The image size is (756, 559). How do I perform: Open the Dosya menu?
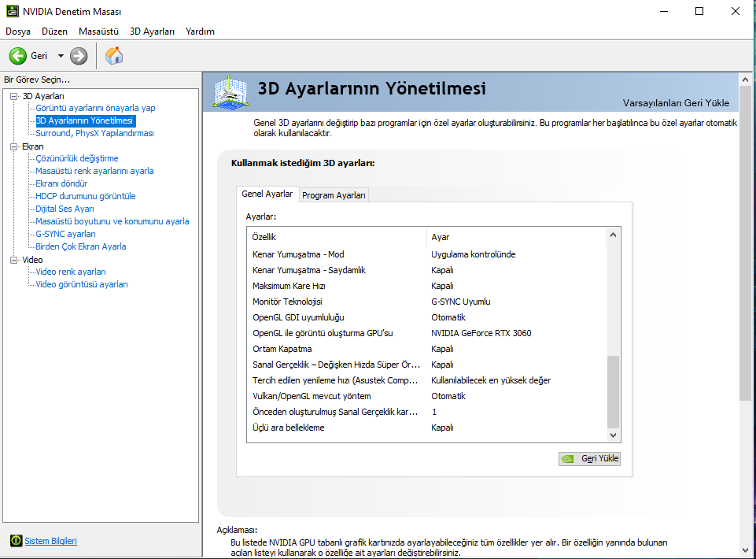pyautogui.click(x=18, y=31)
